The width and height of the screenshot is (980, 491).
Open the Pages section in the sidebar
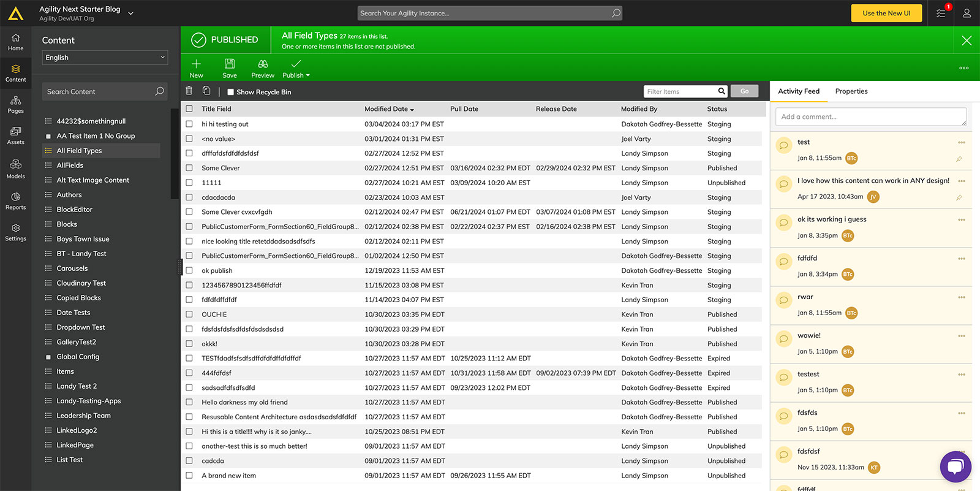tap(16, 104)
